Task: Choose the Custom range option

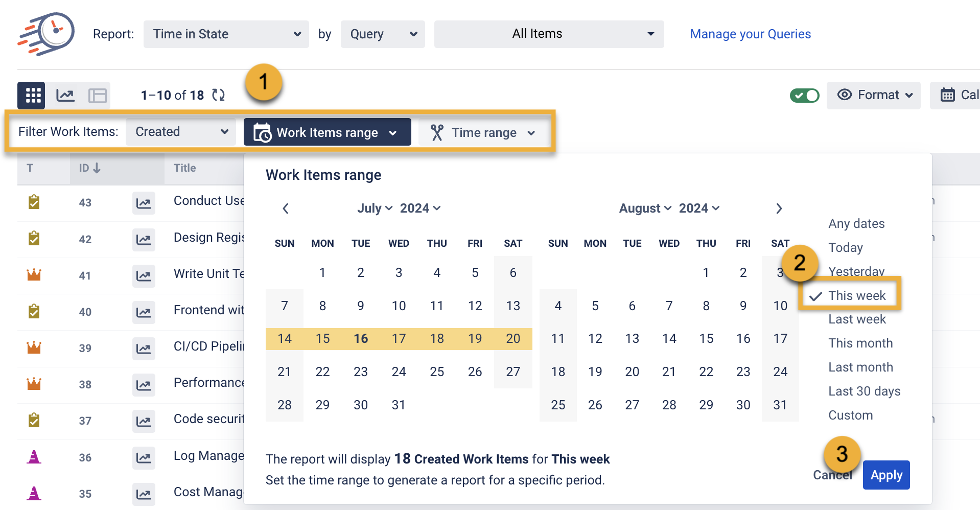Action: point(850,415)
